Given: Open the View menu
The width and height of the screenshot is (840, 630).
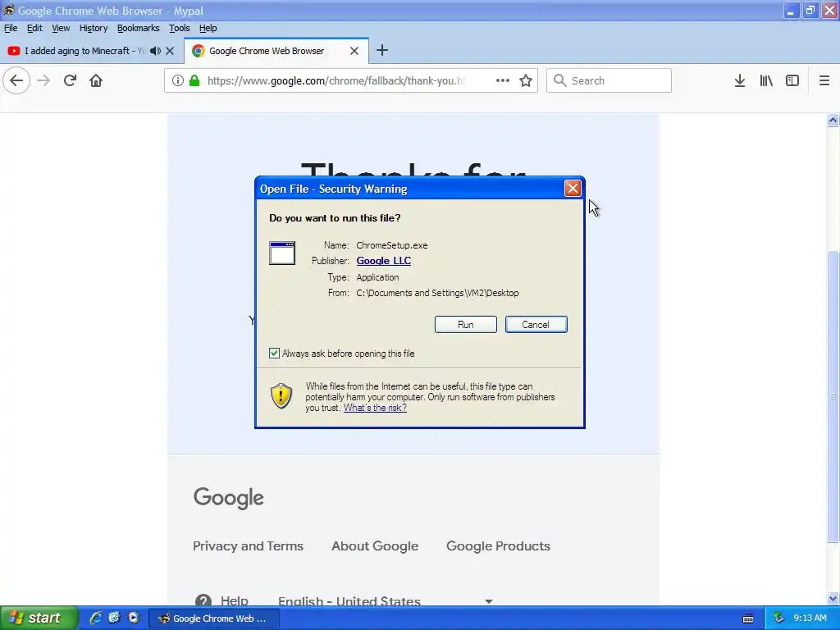Looking at the screenshot, I should point(61,28).
